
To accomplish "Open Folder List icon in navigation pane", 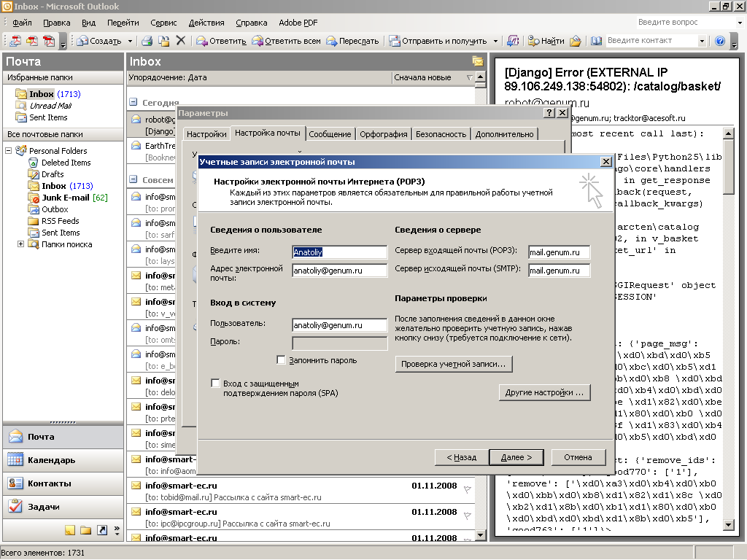I will (x=86, y=530).
